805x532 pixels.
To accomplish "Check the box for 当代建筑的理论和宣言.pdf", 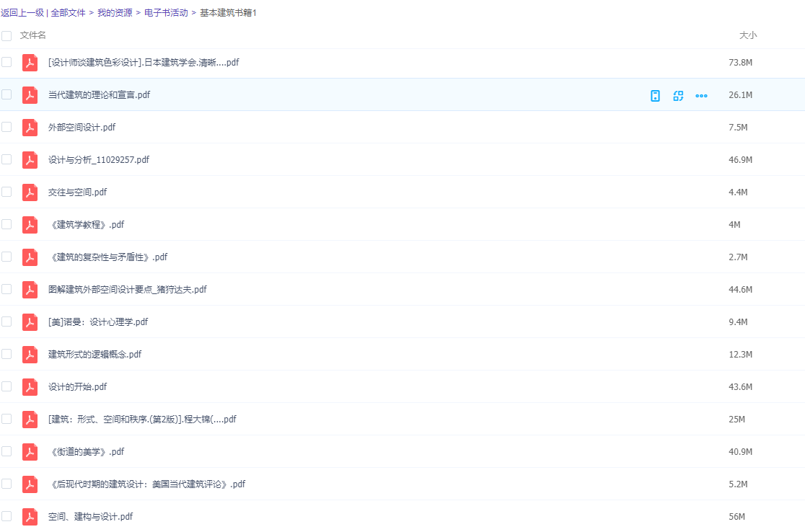I will point(6,94).
